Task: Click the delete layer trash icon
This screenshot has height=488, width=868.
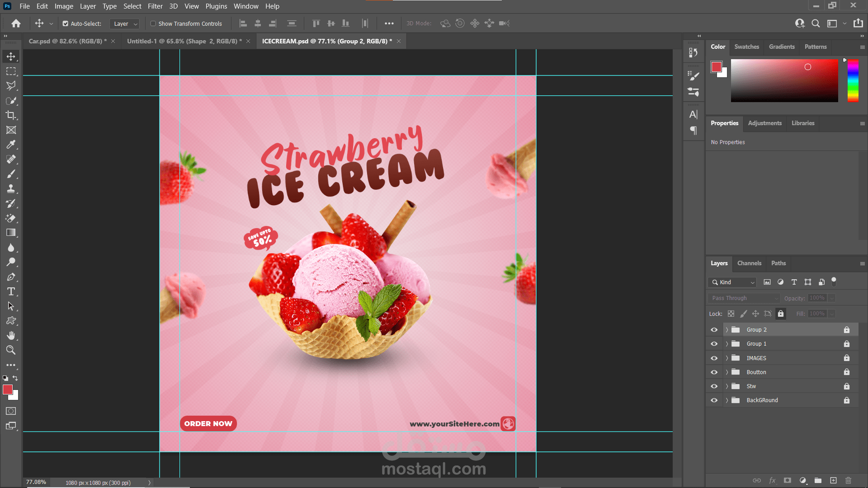Action: 848,480
